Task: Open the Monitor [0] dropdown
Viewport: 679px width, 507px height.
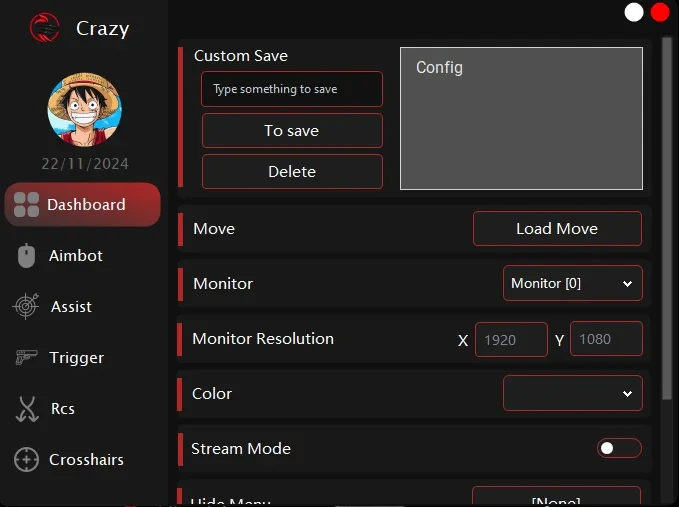Action: click(572, 283)
